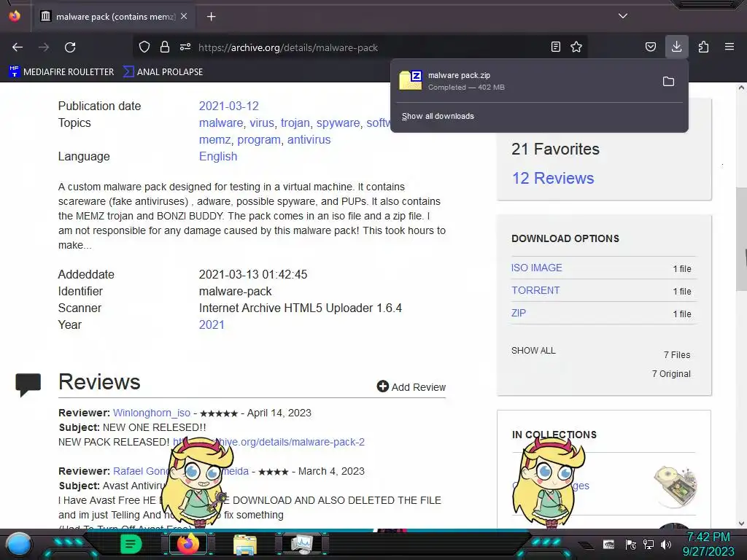Open the trojan topic link
Screen dimensions: 747x560
tap(295, 122)
